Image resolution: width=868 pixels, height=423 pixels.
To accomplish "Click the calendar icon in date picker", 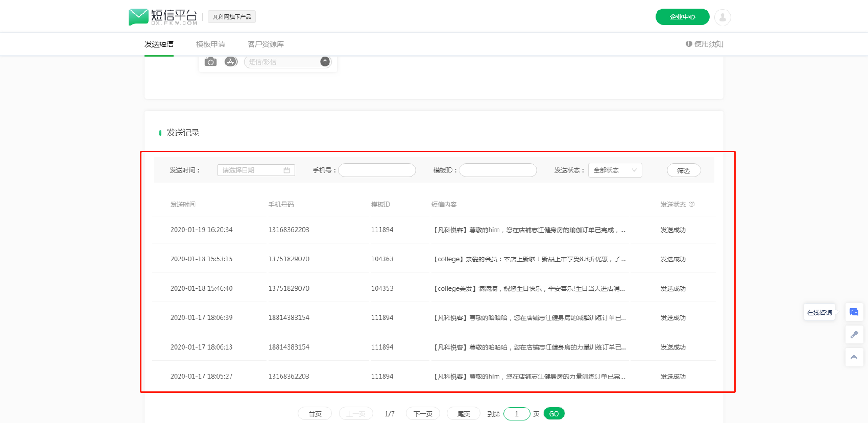I will [286, 170].
